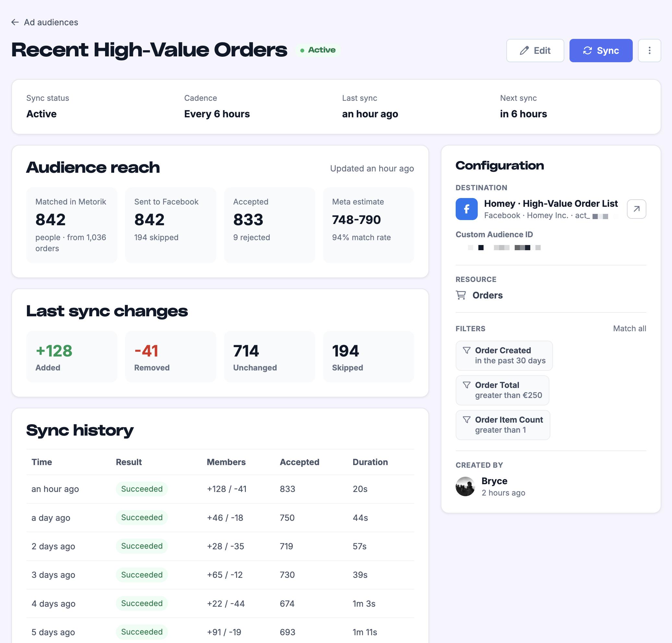
Task: Trigger the Sync button
Action: click(601, 50)
